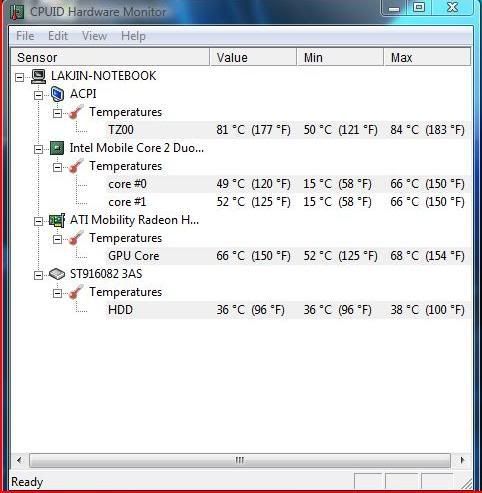Image resolution: width=482 pixels, height=493 pixels.
Task: Select Intel Mobile Core 2 Duo label
Action: (x=137, y=148)
